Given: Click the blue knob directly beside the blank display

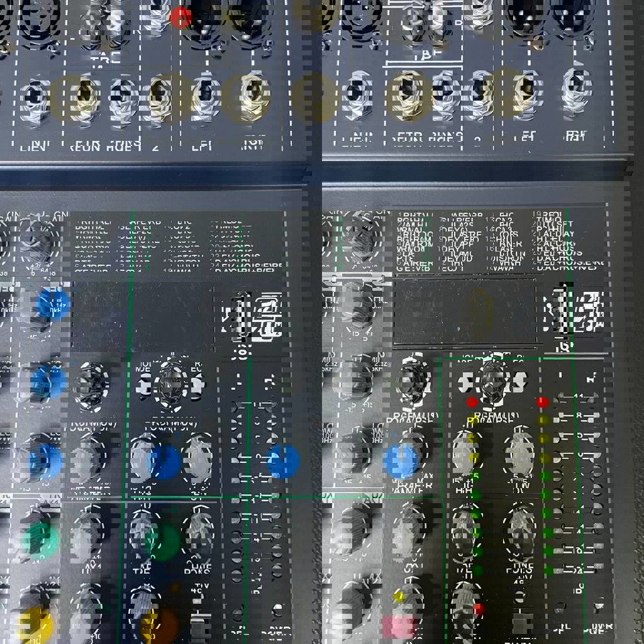Looking at the screenshot, I should point(53,304).
